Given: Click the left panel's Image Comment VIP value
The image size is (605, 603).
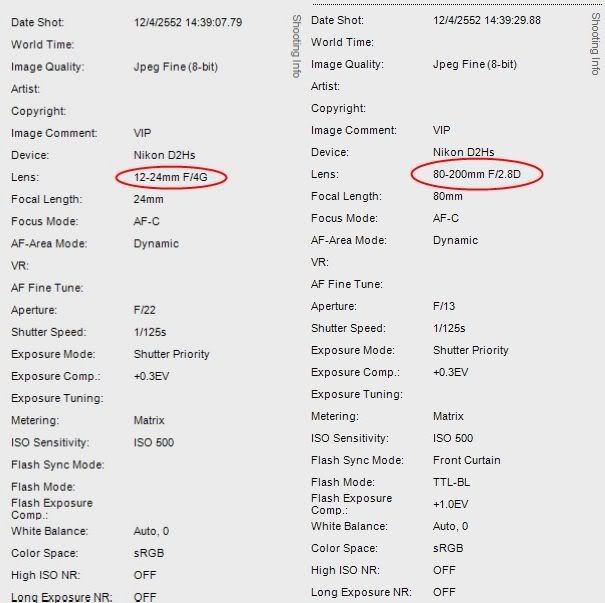Looking at the screenshot, I should click(142, 133).
